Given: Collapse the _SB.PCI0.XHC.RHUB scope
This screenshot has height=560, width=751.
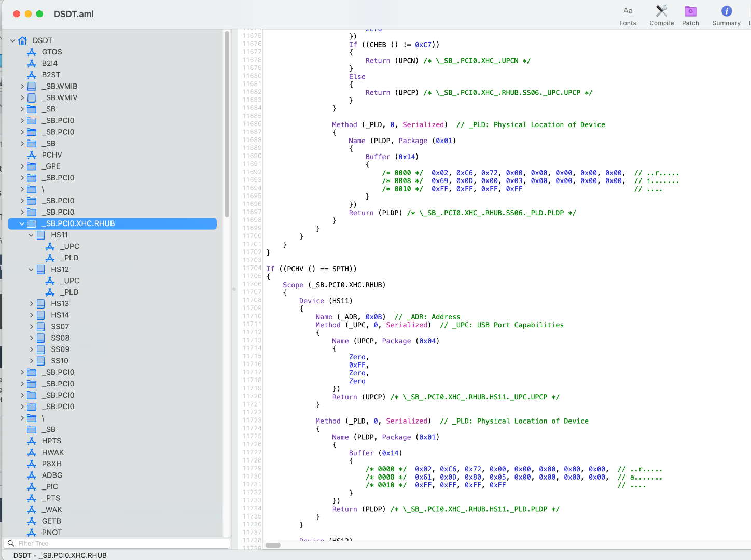Looking at the screenshot, I should click(x=22, y=224).
